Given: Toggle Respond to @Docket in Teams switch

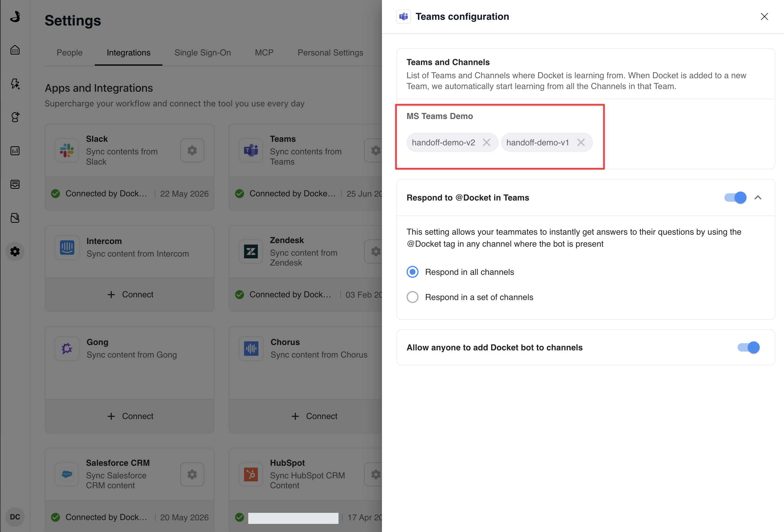Looking at the screenshot, I should [x=735, y=197].
